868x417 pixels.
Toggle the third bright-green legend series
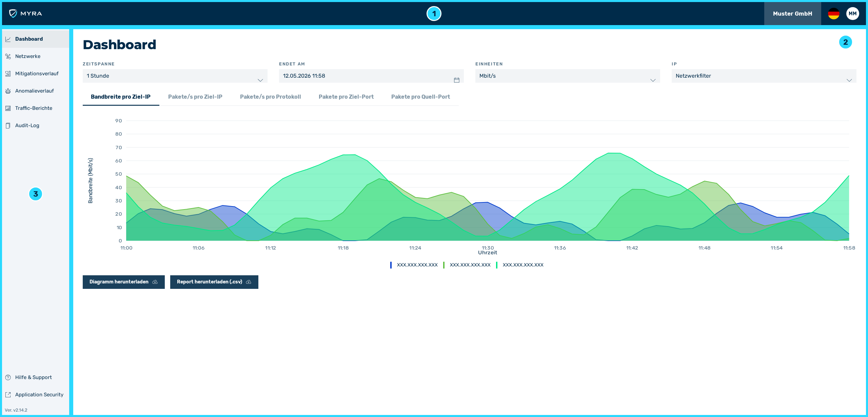point(520,265)
